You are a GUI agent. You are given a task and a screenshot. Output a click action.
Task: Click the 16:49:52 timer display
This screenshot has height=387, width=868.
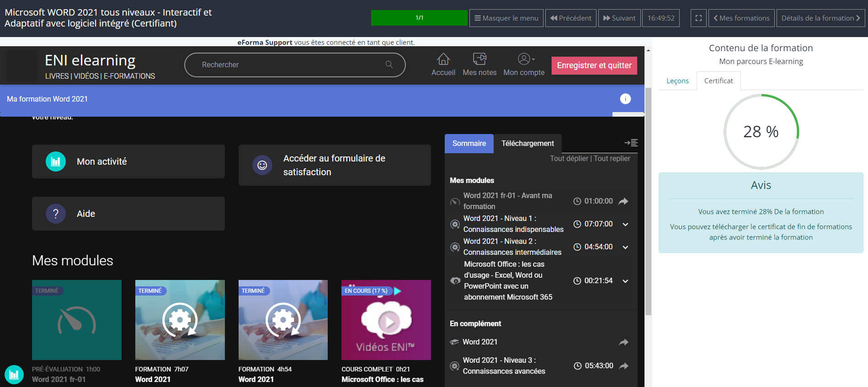tap(661, 18)
